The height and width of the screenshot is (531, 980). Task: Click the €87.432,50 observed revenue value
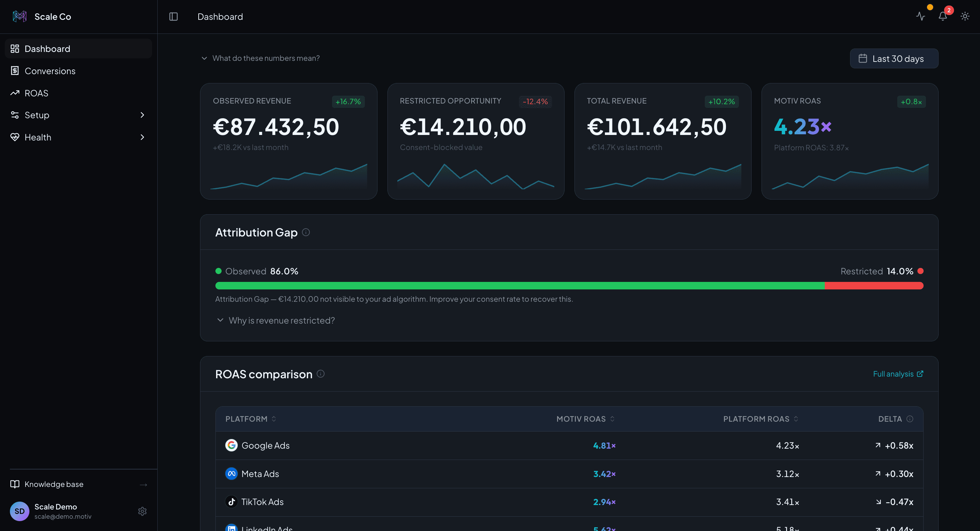pos(276,127)
